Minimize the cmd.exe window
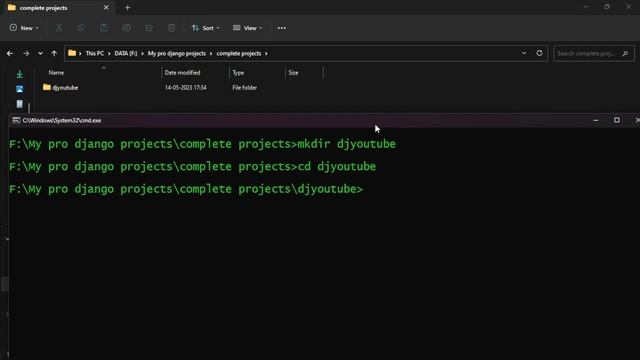 coord(596,120)
